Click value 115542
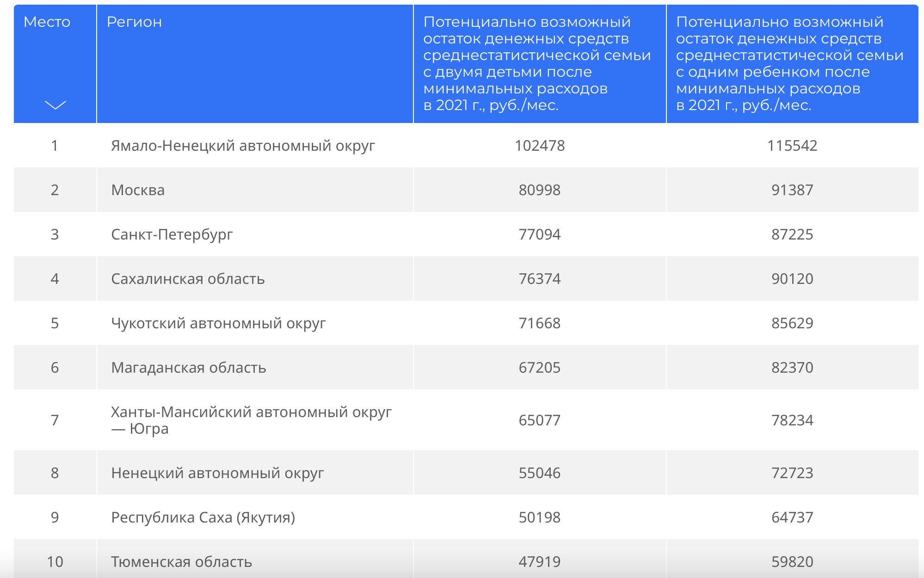The width and height of the screenshot is (924, 578). coord(792,146)
